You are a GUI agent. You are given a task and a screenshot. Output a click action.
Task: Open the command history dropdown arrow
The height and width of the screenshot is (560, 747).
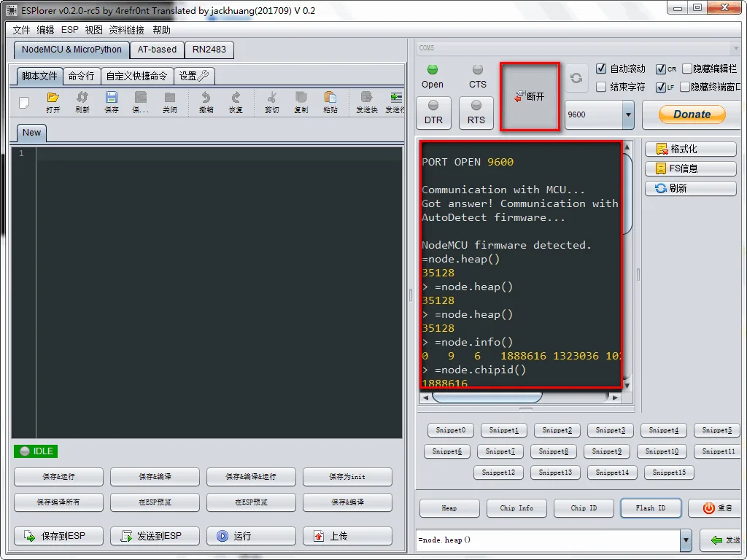pos(686,540)
